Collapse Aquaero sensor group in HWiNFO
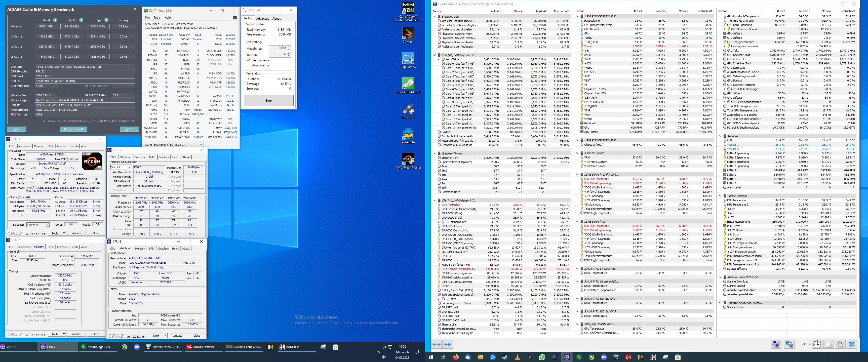Viewport: 868px width, 362px height. tap(720, 136)
